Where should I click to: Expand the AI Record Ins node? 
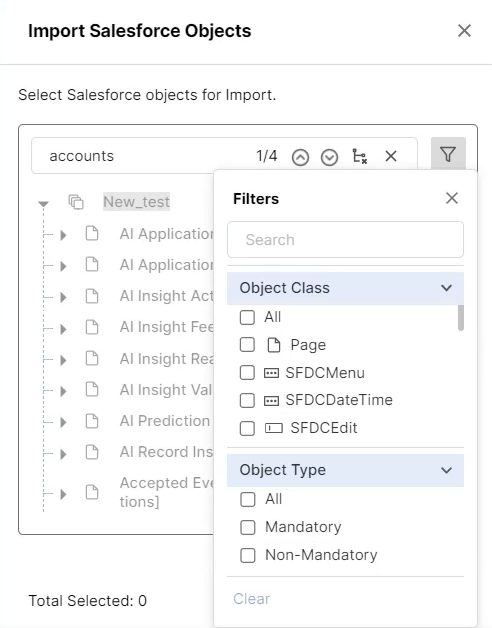[x=63, y=454]
